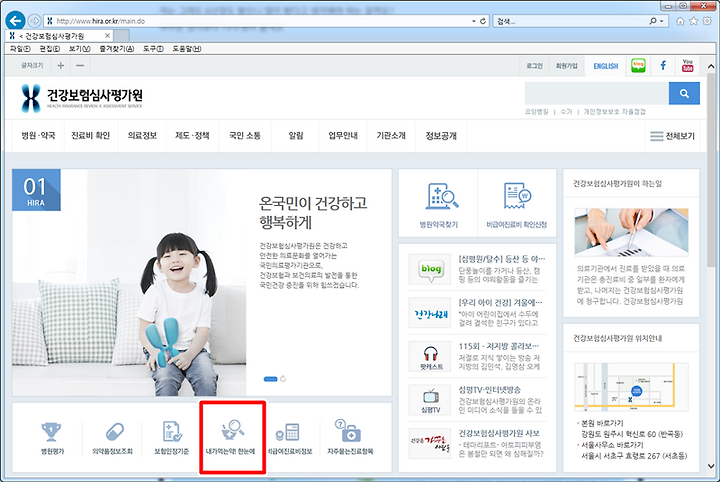Click the location map thumbnail
The height and width of the screenshot is (482, 720).
pyautogui.click(x=631, y=387)
